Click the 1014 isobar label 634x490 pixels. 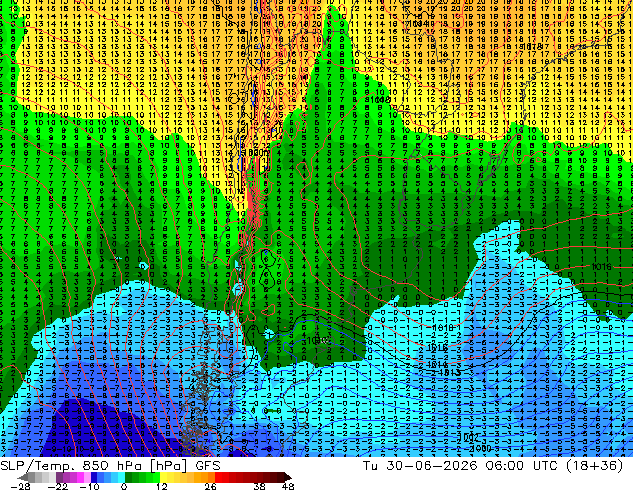pyautogui.click(x=437, y=365)
